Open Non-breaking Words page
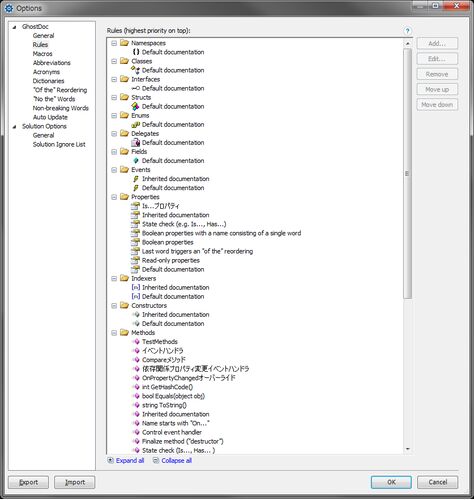The height and width of the screenshot is (500, 474). click(60, 108)
